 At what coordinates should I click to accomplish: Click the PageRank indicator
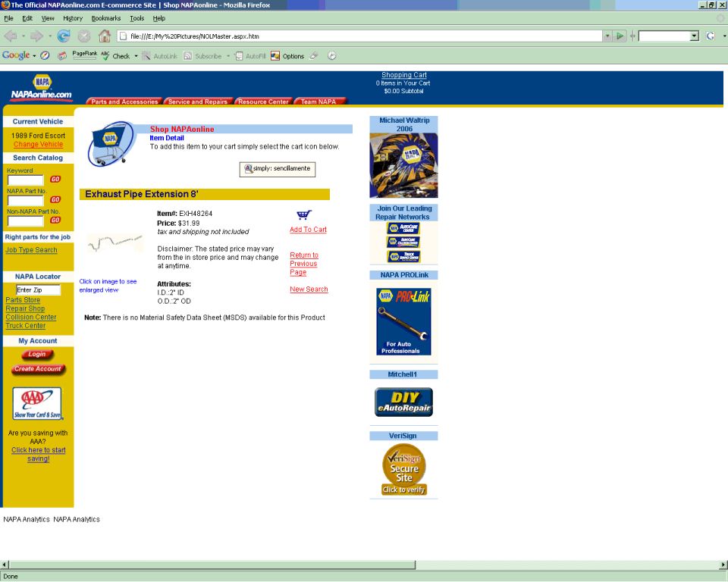(x=84, y=55)
